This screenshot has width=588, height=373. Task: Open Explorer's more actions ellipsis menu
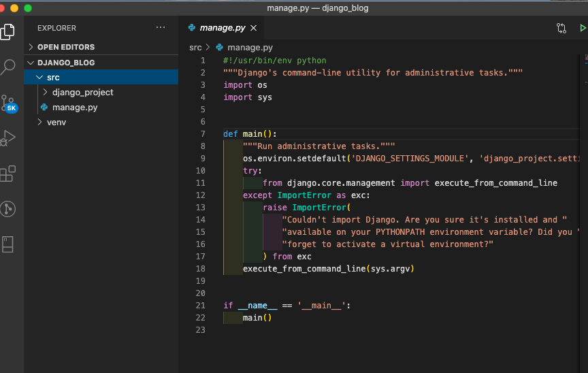coord(161,28)
